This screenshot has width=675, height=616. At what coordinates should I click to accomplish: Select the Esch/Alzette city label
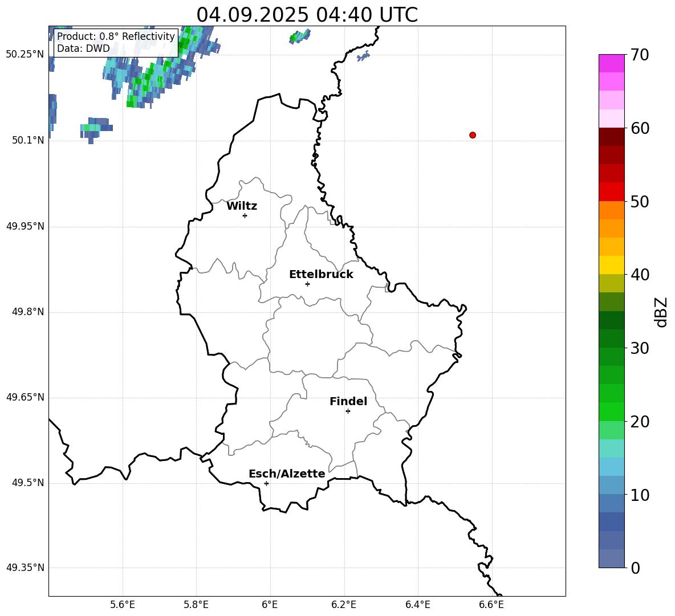287,474
